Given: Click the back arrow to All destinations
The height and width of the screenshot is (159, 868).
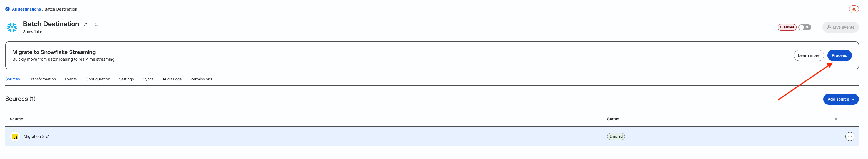Looking at the screenshot, I should click(8, 9).
